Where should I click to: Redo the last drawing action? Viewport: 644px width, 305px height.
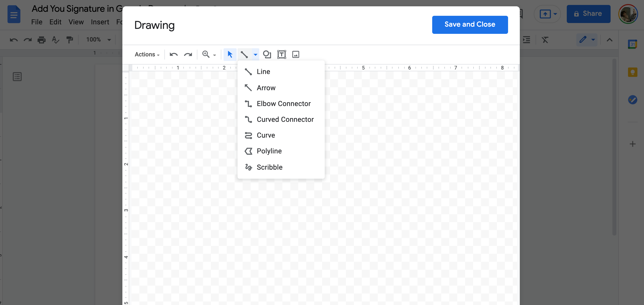coord(188,54)
